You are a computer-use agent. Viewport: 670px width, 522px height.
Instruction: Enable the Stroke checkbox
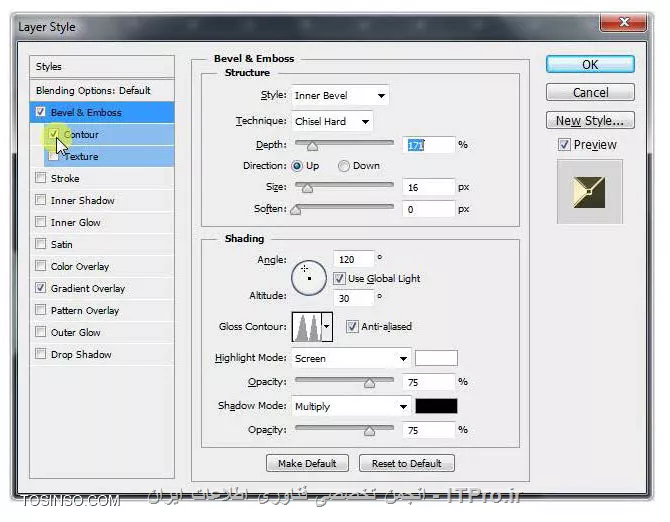pyautogui.click(x=41, y=178)
